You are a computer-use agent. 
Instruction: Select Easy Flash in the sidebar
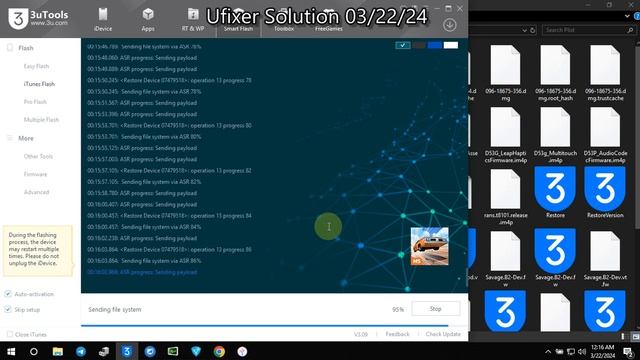point(36,66)
